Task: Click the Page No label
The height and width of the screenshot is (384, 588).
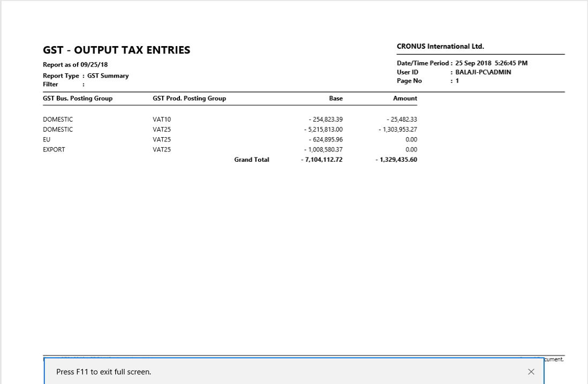Action: (x=409, y=81)
